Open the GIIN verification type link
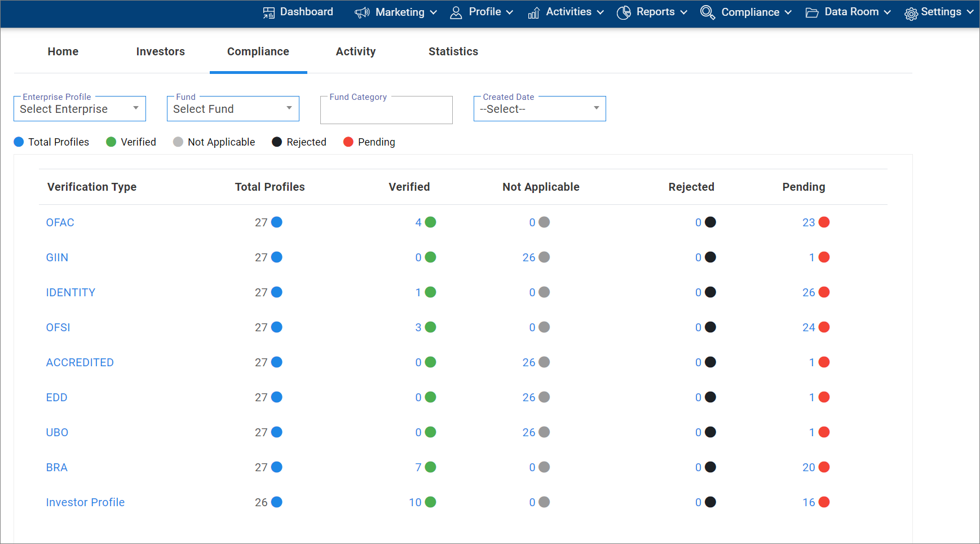980x544 pixels. (x=57, y=257)
